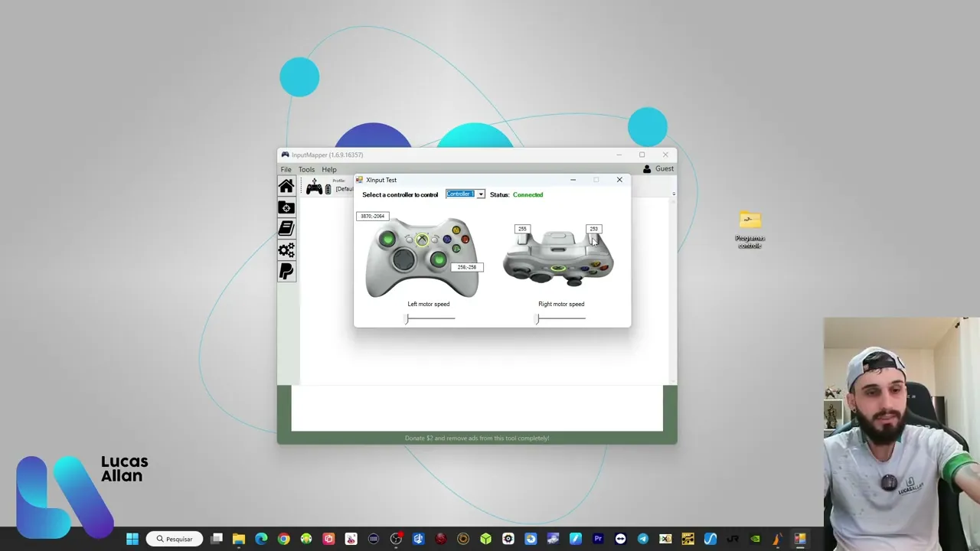Screen dimensions: 980x551
Task: Launch Google Chrome from the taskbar
Action: point(283,539)
